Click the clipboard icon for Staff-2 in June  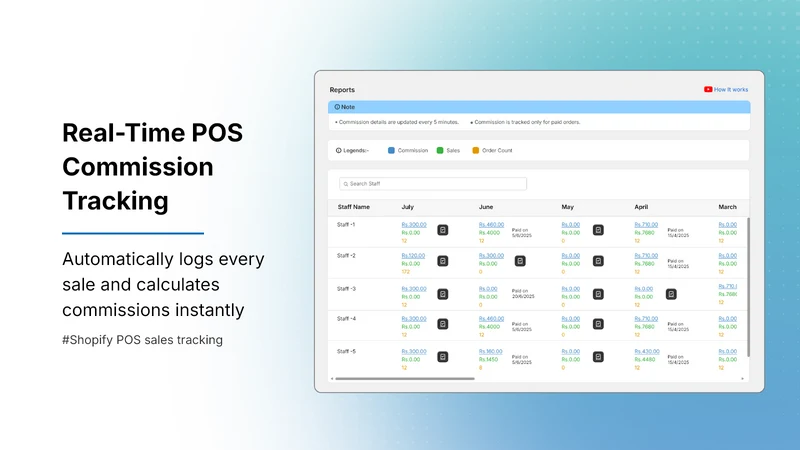[x=520, y=261]
